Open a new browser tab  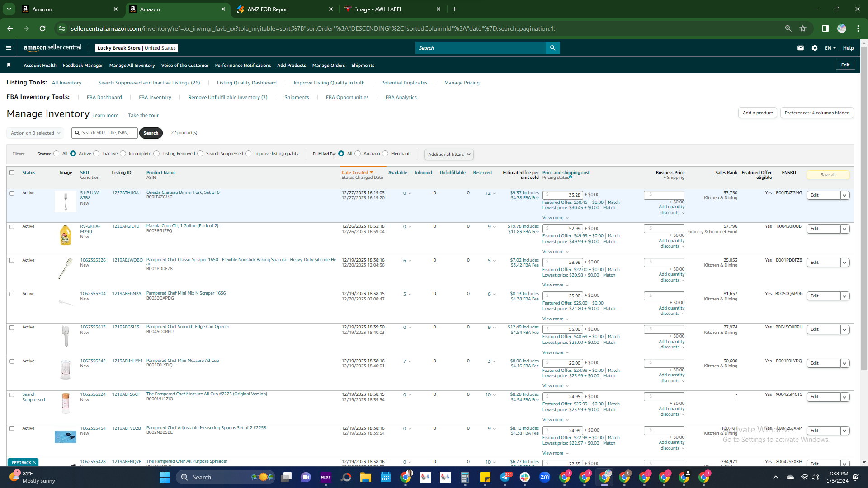[x=455, y=9]
